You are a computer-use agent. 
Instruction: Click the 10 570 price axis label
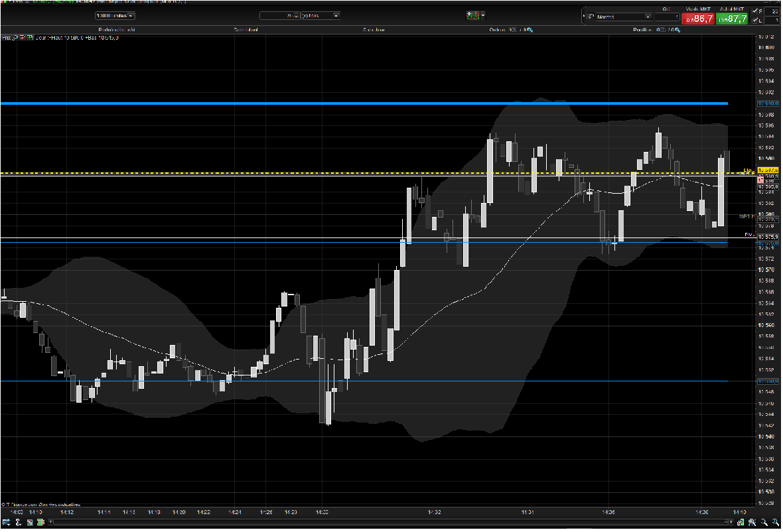pyautogui.click(x=766, y=270)
